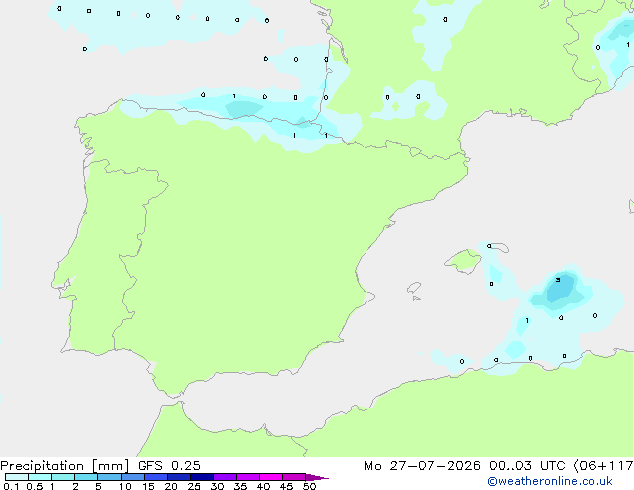This screenshot has height=490, width=634.
Task: Select the "40" legend scale label
Action: (x=263, y=486)
